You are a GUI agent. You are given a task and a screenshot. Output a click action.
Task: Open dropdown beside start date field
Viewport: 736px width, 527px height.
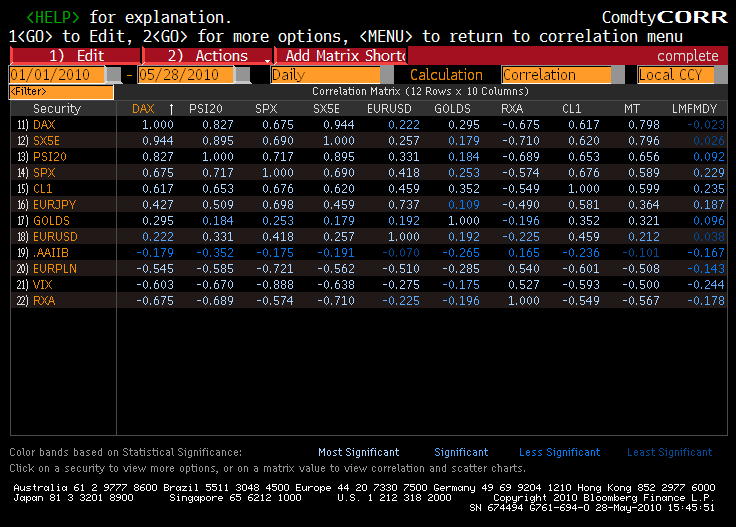114,75
